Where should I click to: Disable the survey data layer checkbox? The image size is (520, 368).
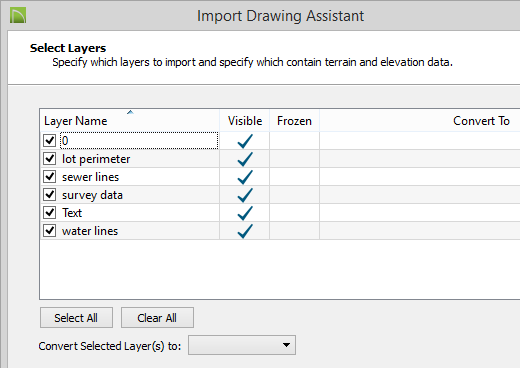click(x=49, y=194)
